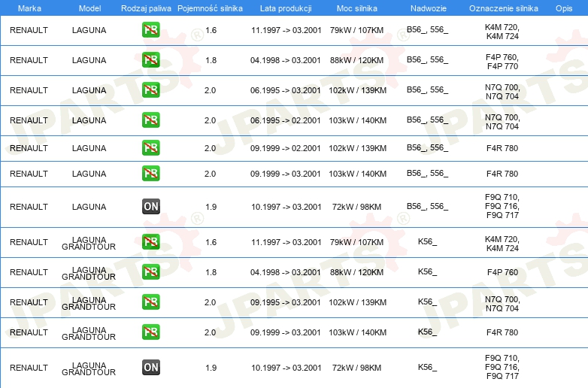
Task: Click the Pojemność silnika column header
Action: click(x=210, y=8)
